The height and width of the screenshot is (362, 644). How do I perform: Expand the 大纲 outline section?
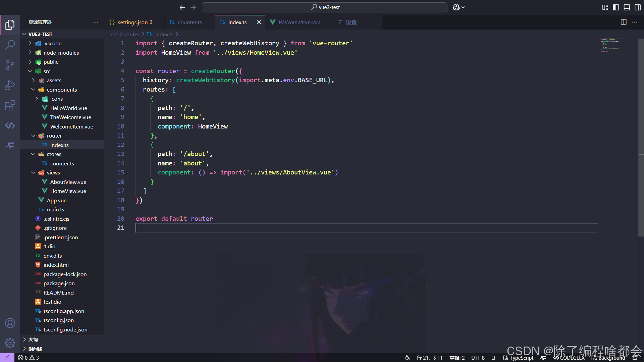pos(62,340)
